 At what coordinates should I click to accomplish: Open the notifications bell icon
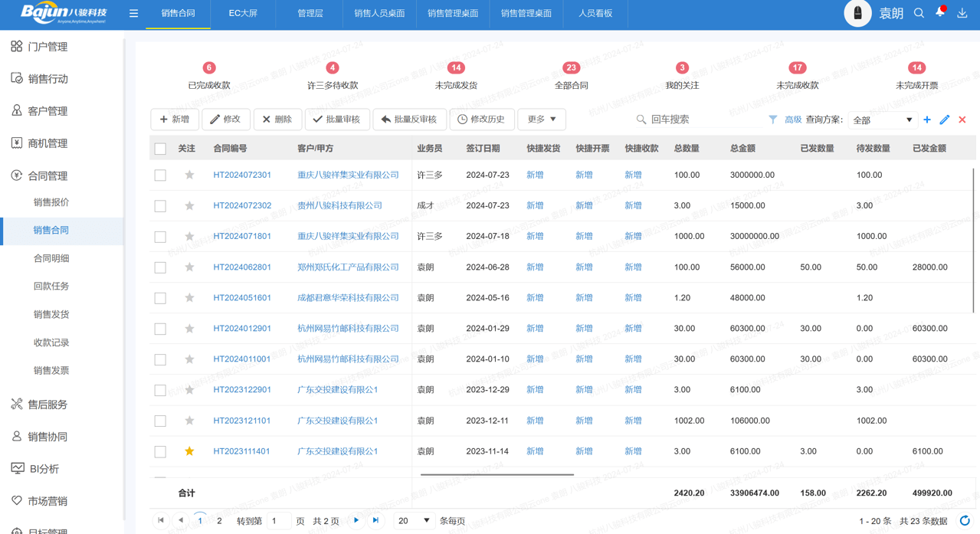939,13
